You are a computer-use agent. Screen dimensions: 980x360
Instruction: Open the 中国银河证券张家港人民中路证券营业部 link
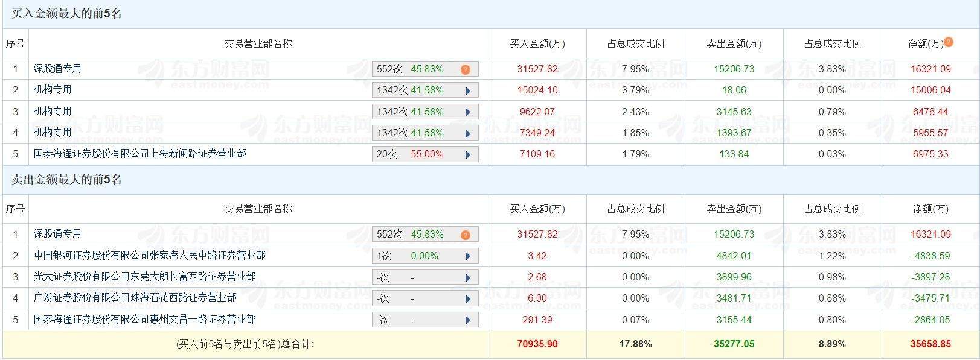tap(149, 256)
